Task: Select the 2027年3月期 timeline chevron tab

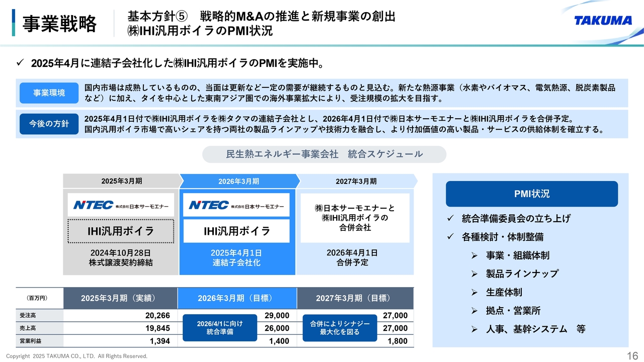Action: tap(356, 181)
